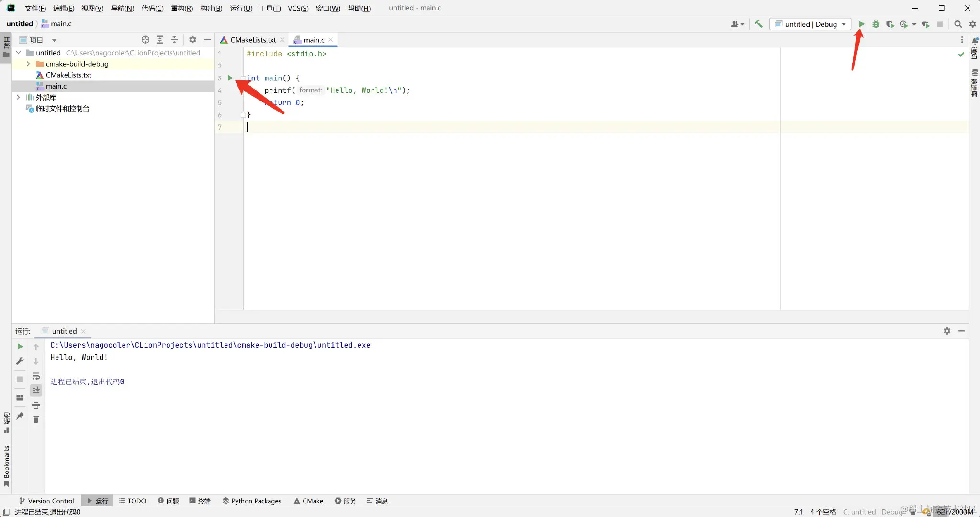Close the main.c editor tab

[x=331, y=40]
